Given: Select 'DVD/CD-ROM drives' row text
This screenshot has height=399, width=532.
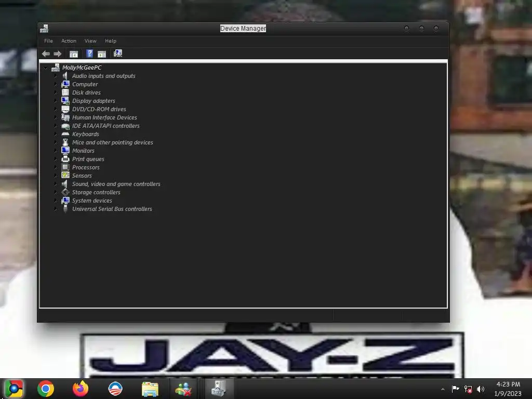Looking at the screenshot, I should point(99,109).
